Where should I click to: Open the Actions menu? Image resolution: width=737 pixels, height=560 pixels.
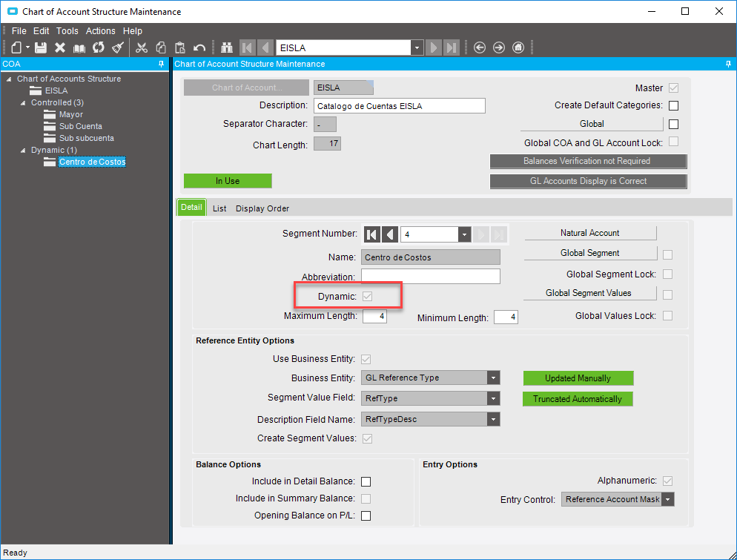tap(100, 31)
